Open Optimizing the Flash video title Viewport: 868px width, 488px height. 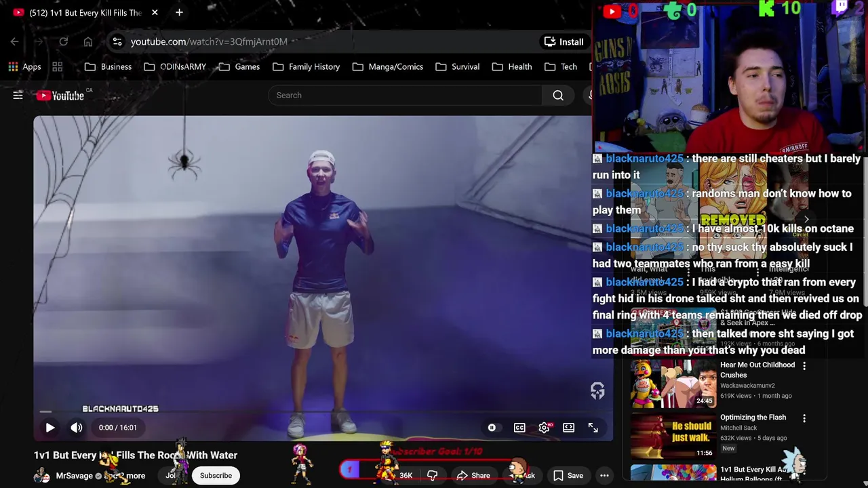click(753, 418)
